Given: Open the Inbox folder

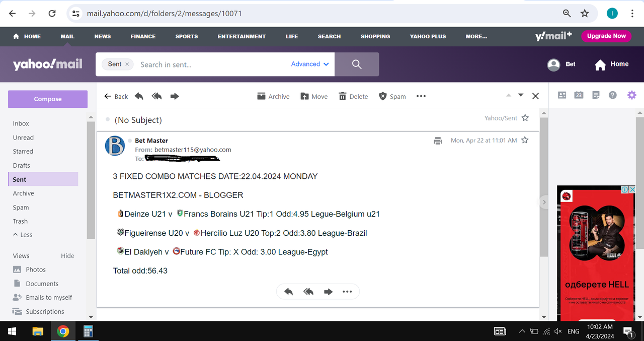Looking at the screenshot, I should click(21, 123).
